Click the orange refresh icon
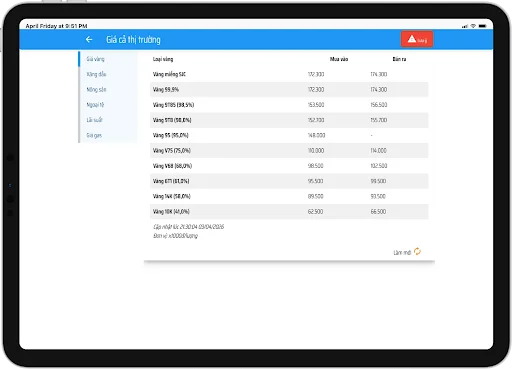The width and height of the screenshot is (512, 369). tap(417, 251)
